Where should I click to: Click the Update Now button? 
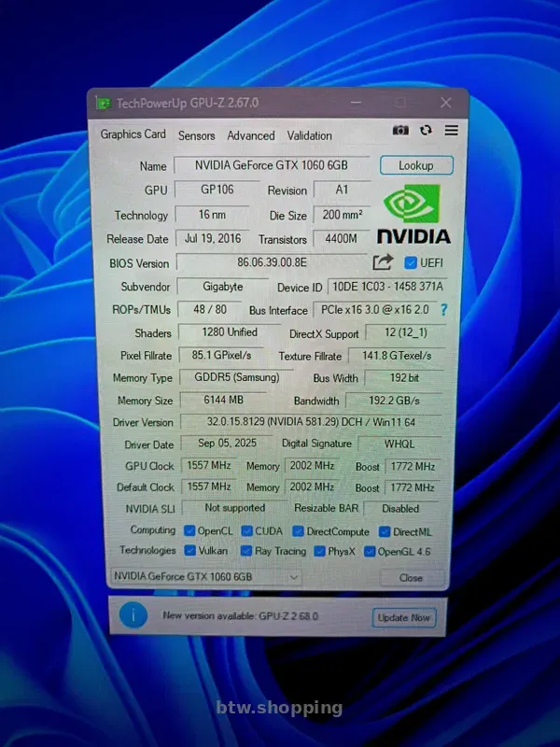(403, 617)
